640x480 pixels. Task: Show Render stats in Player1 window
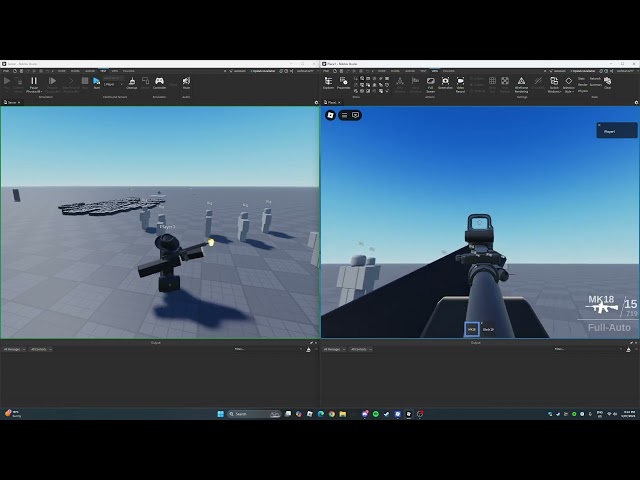582,84
